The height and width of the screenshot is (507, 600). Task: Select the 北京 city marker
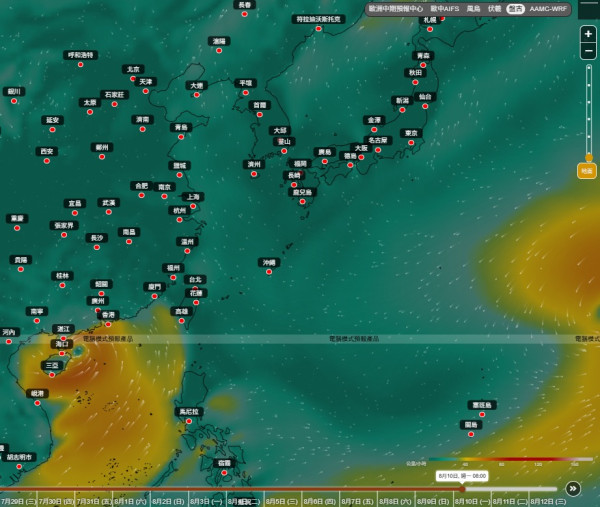pyautogui.click(x=133, y=78)
